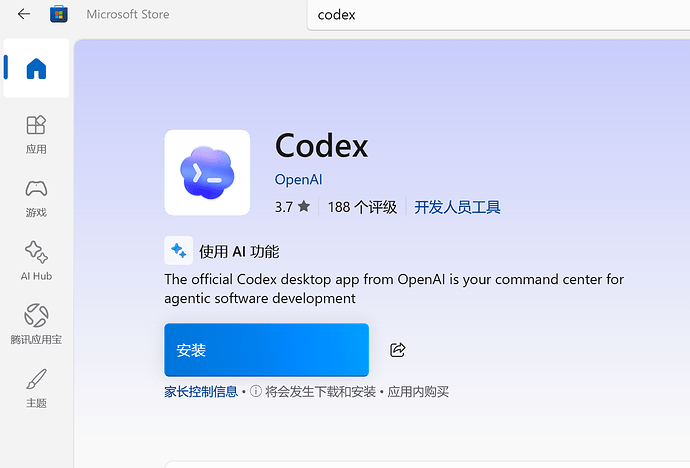Click the 使用 AI 功能 label

coord(239,252)
